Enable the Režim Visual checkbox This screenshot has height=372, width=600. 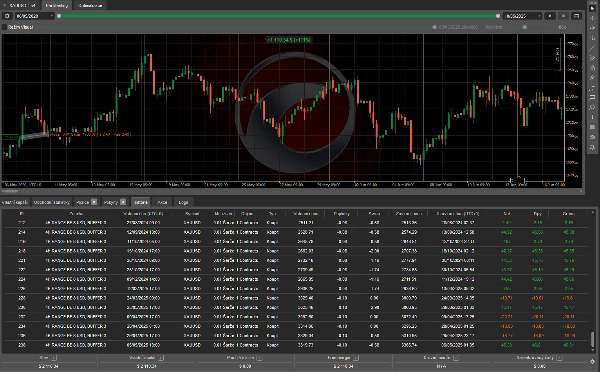(5, 27)
